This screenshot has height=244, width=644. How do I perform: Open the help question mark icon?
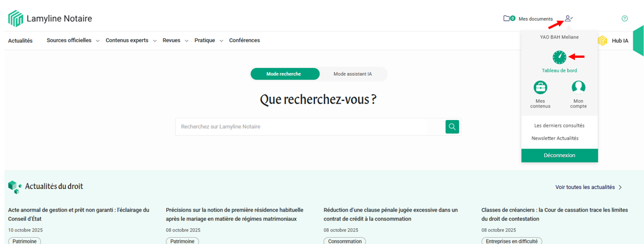(x=625, y=19)
